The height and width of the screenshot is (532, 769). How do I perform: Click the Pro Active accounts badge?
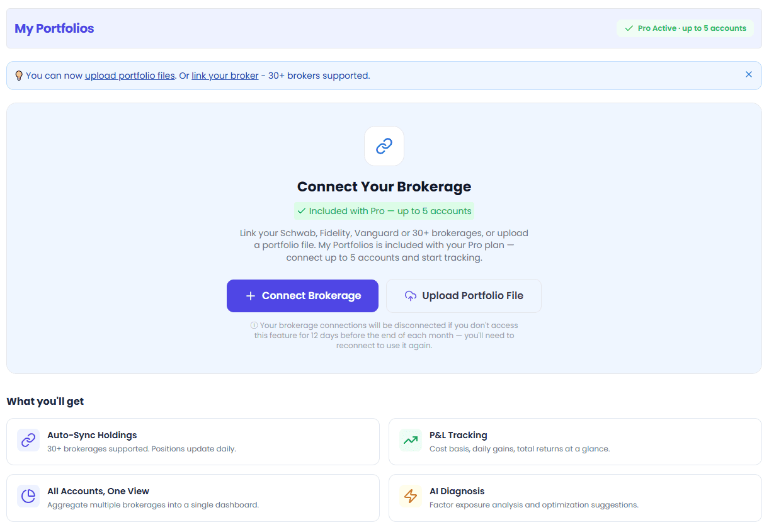[685, 28]
